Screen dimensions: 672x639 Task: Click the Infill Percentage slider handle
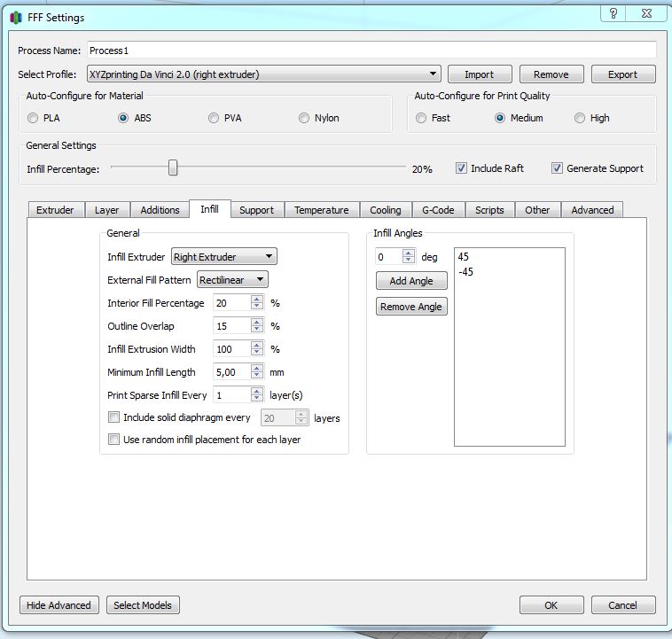173,168
